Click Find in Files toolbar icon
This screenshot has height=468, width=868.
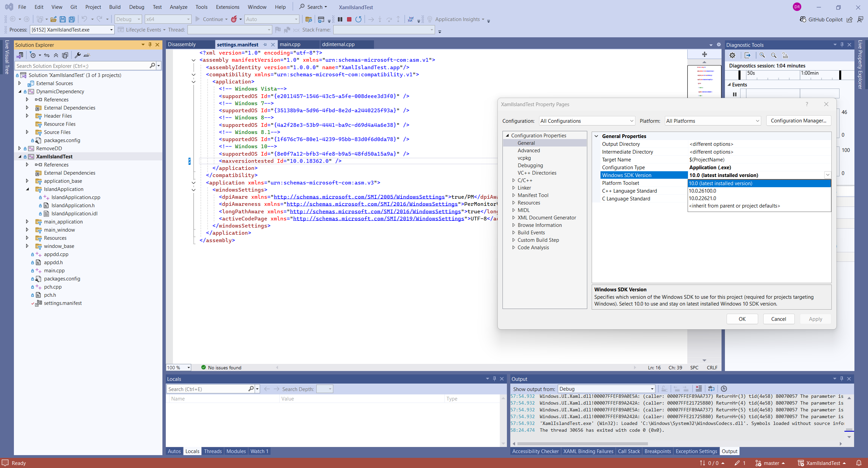coord(309,19)
